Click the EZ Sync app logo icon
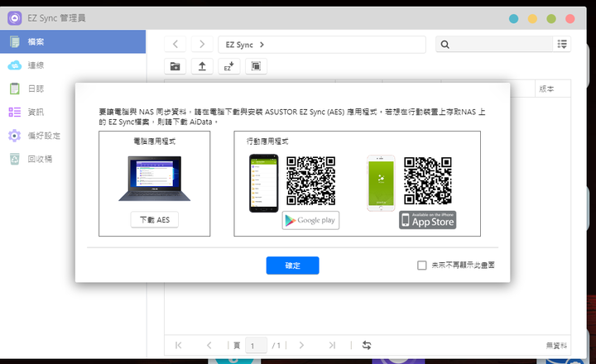Image resolution: width=596 pixels, height=364 pixels. point(15,18)
